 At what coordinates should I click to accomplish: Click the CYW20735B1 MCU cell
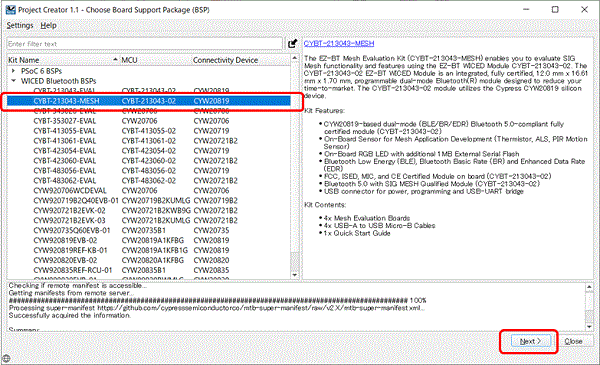[x=143, y=230]
